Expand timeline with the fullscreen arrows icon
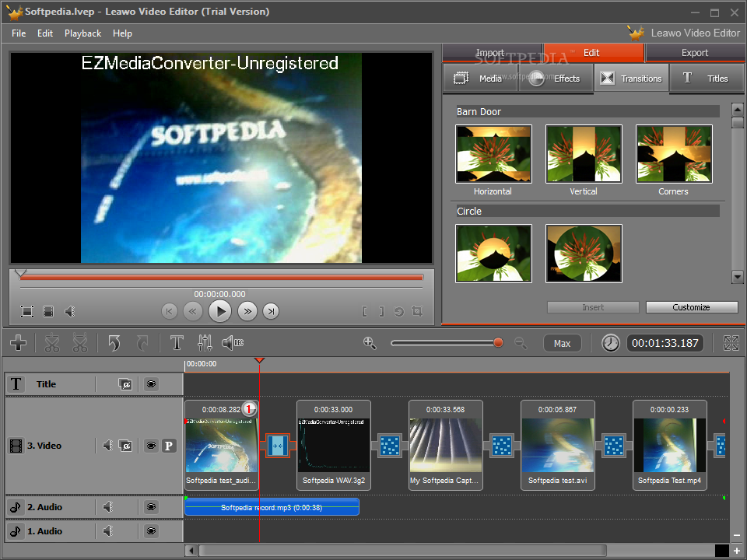 pos(731,343)
